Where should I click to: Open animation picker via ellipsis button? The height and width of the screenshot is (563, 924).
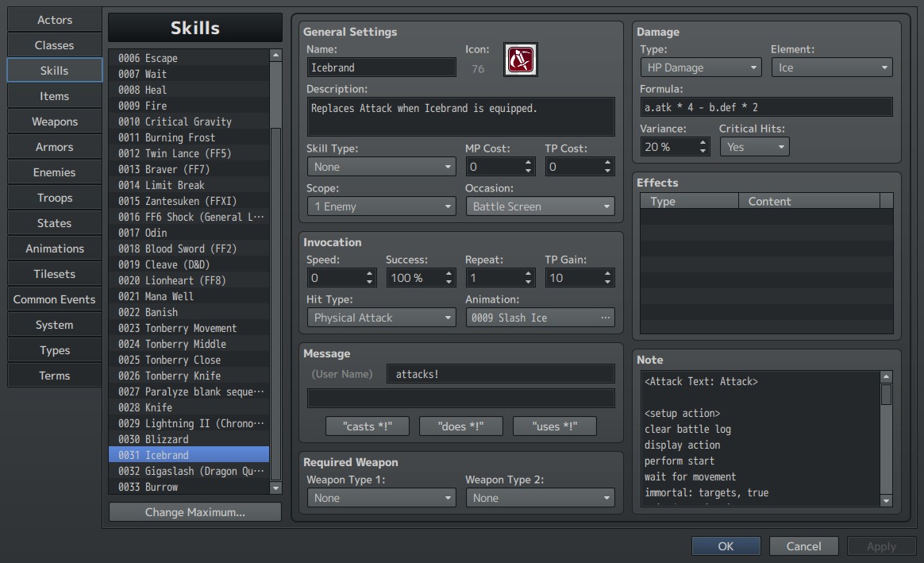tap(605, 318)
